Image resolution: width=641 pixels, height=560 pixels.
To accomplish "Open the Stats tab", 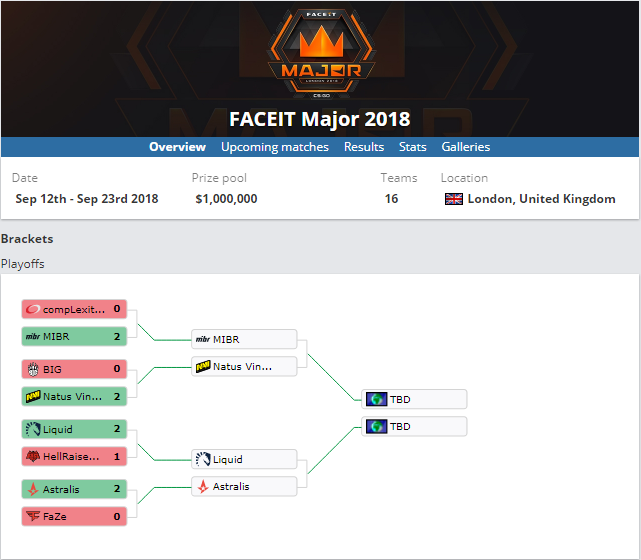I will click(x=412, y=147).
